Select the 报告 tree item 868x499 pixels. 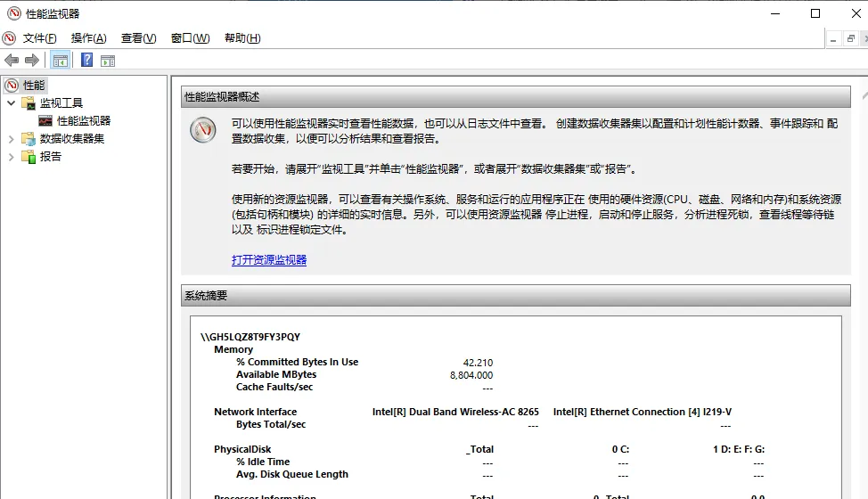51,157
